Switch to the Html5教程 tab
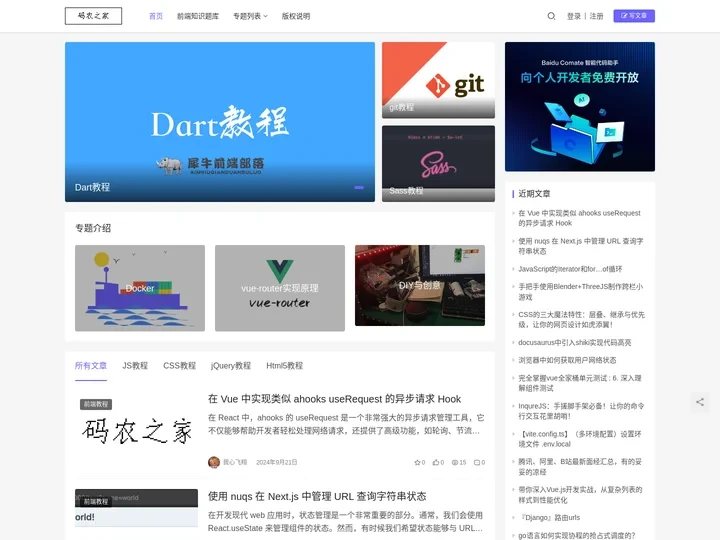 point(284,366)
